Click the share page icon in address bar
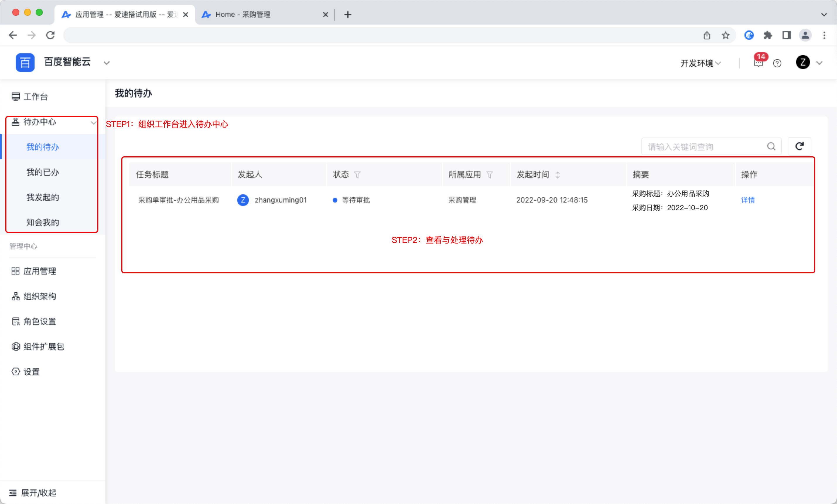 [707, 35]
